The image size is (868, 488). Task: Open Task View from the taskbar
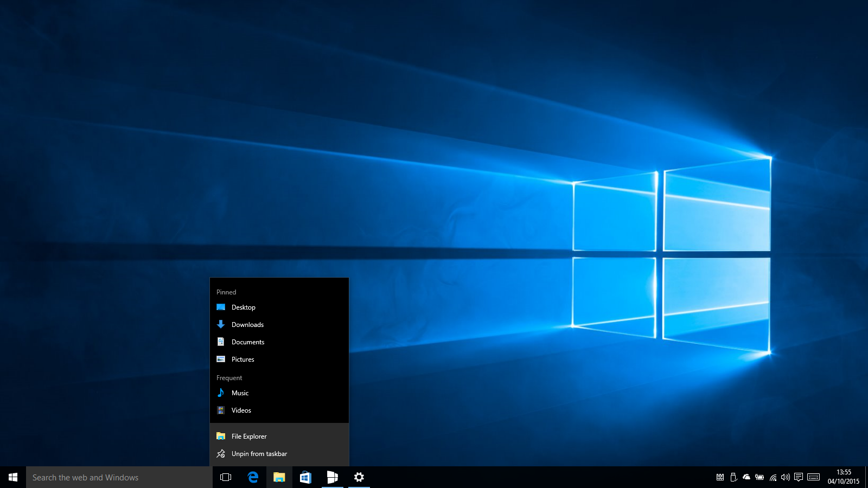click(x=226, y=477)
